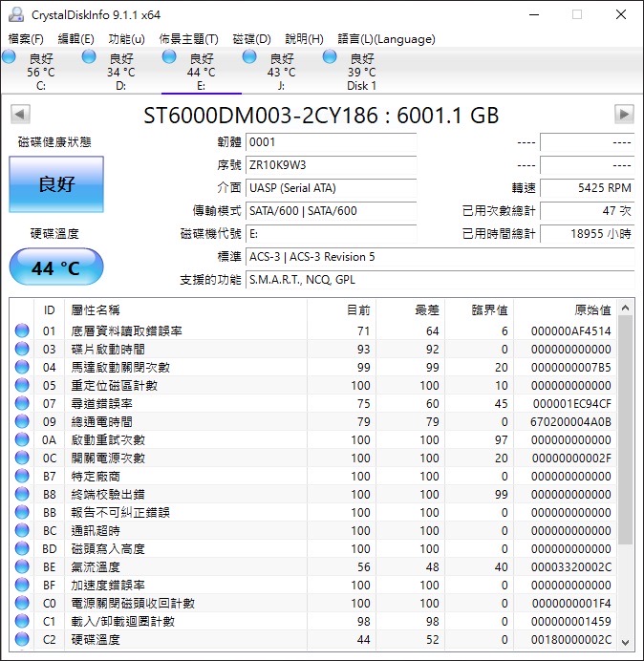
Task: Click the interface field UASP (Serial ATA)
Action: 331,187
